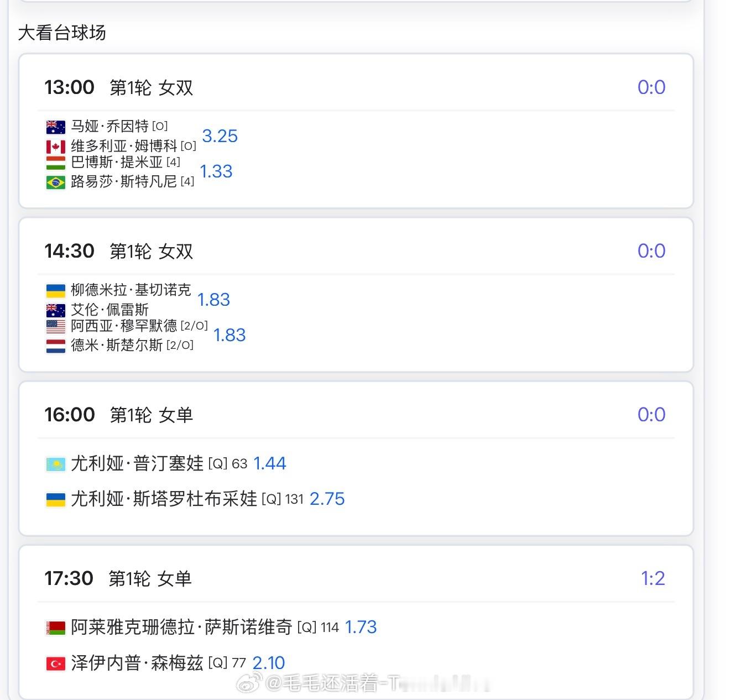Click the Australian flag beside 马娅·乔因特

(55, 127)
